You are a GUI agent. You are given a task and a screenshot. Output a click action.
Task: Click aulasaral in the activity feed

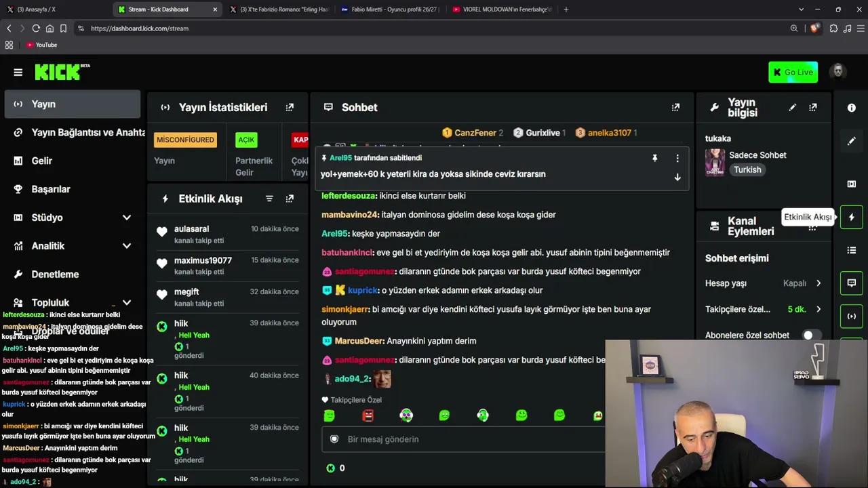(191, 229)
